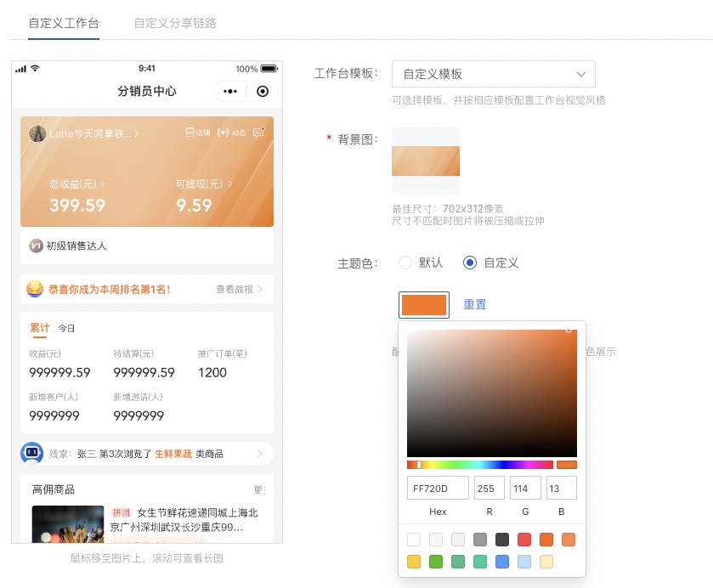Open the three-dot menu in the mini-program header
The height and width of the screenshot is (588, 713).
click(x=230, y=92)
